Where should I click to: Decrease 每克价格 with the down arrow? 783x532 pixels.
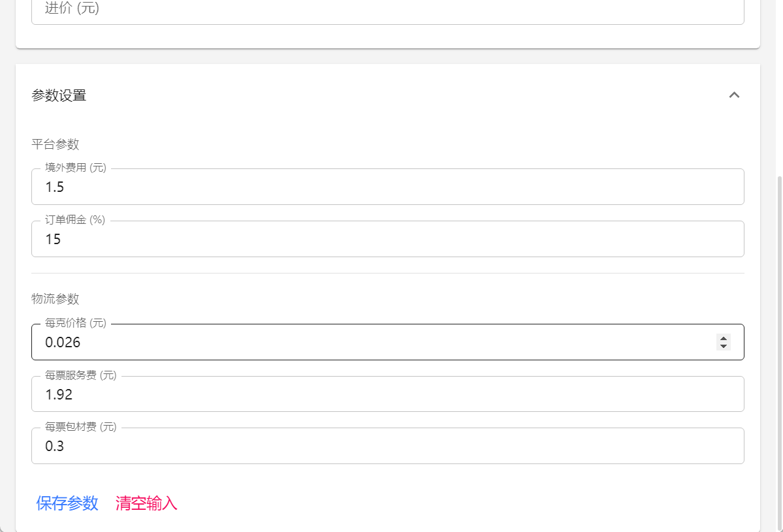point(724,346)
